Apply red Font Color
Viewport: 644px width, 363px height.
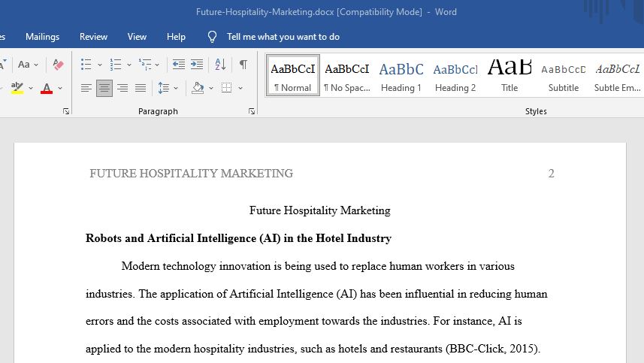tap(47, 88)
